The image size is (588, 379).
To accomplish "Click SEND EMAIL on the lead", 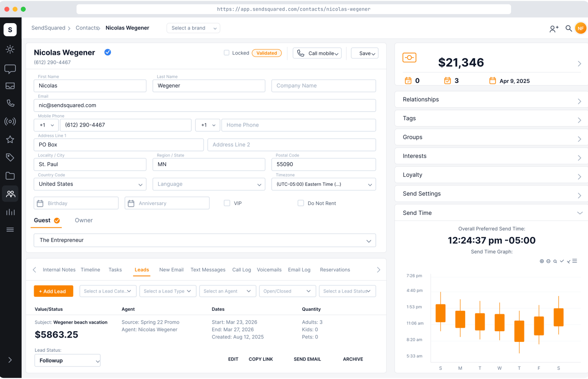I will click(x=307, y=360).
